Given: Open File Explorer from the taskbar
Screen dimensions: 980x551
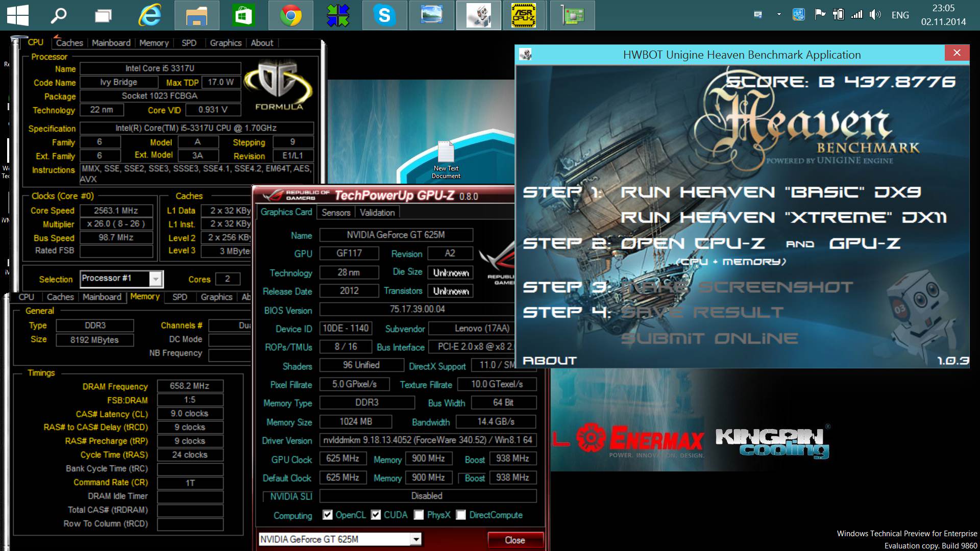Looking at the screenshot, I should pyautogui.click(x=197, y=15).
